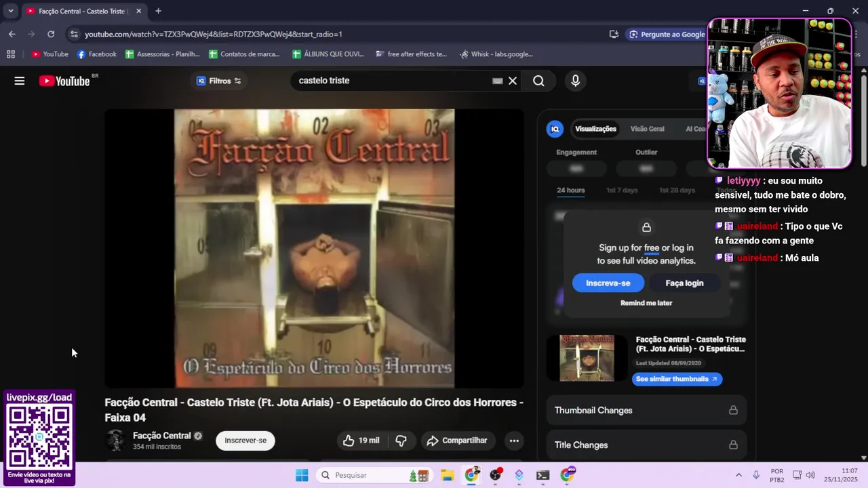Dislike the video with thumbs down
This screenshot has height=488, width=868.
[x=401, y=441]
